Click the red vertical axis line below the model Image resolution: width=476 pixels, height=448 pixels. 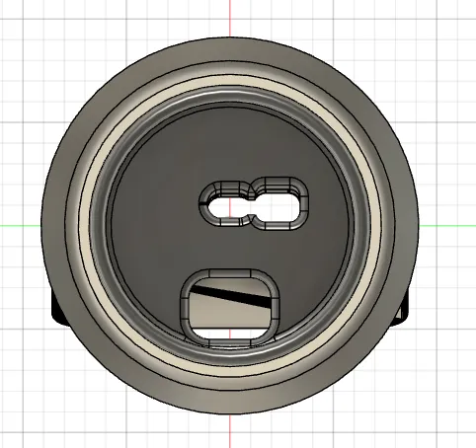[x=230, y=431]
